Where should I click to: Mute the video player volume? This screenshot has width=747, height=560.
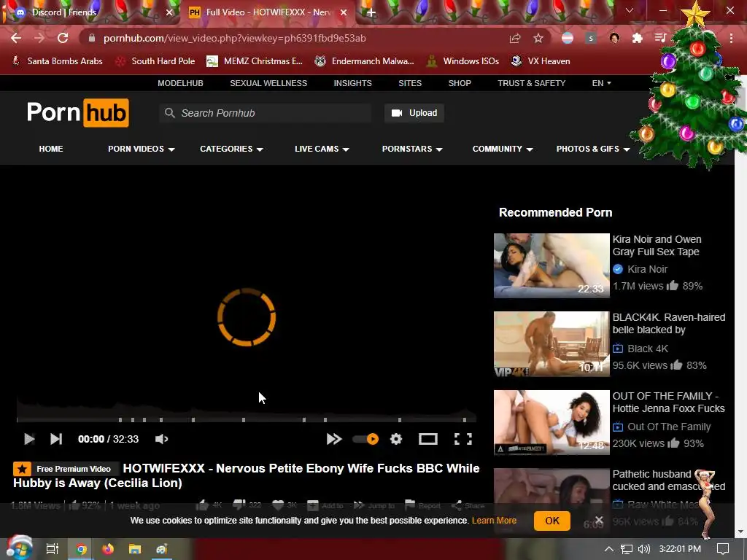[161, 439]
